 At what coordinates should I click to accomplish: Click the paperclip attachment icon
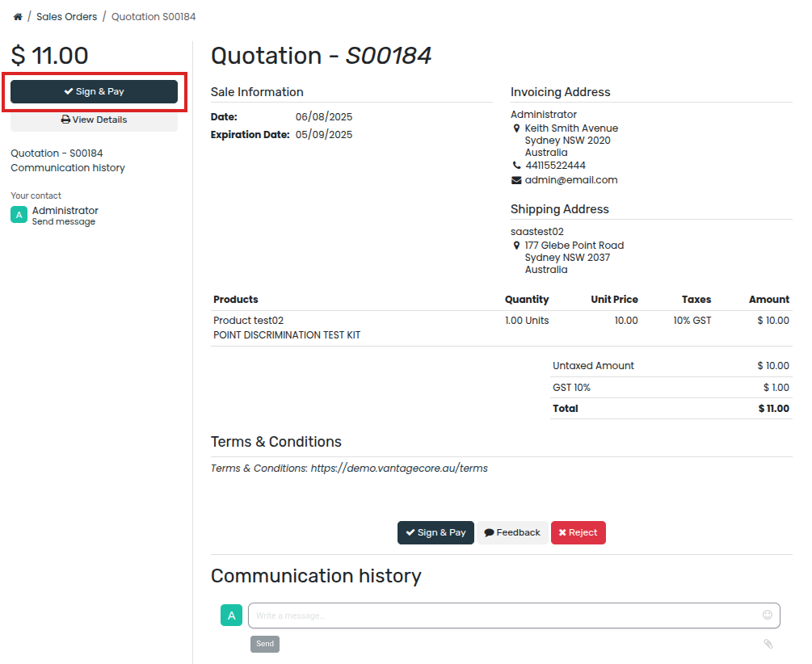[768, 644]
